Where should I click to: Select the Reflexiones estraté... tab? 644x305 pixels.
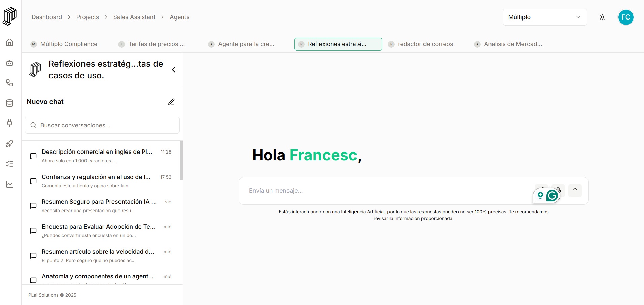point(338,44)
